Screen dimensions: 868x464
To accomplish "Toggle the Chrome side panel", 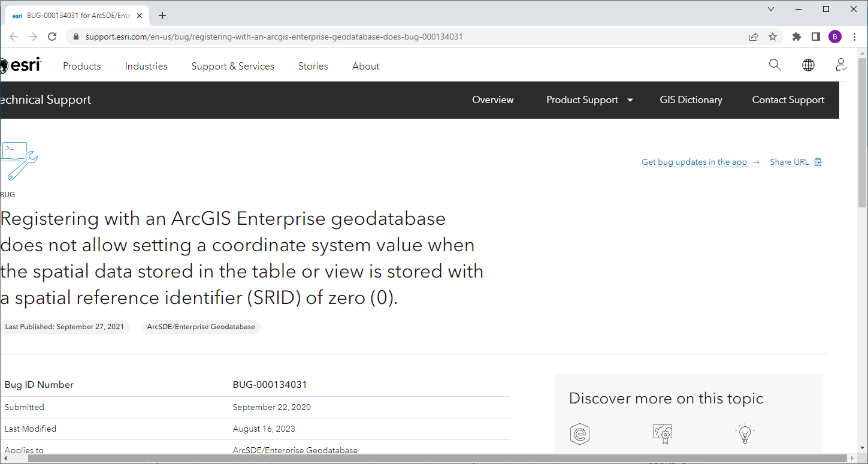I will pyautogui.click(x=815, y=36).
